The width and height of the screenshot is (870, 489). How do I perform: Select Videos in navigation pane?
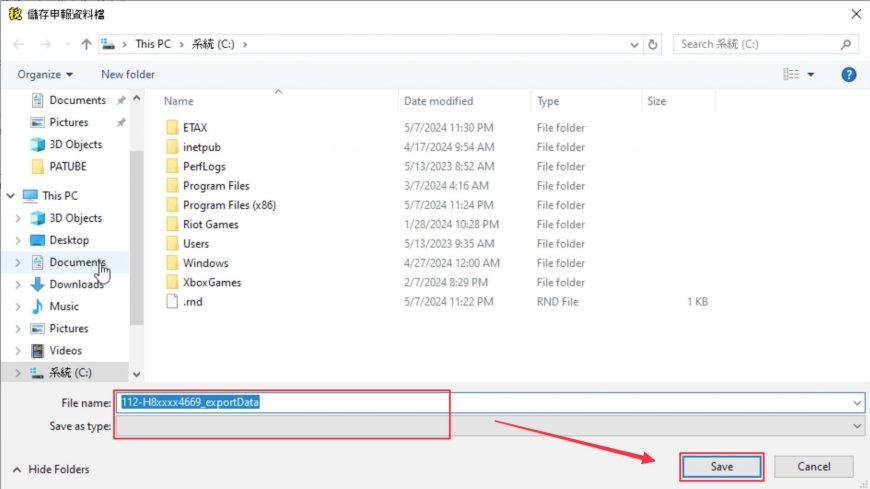tap(65, 351)
